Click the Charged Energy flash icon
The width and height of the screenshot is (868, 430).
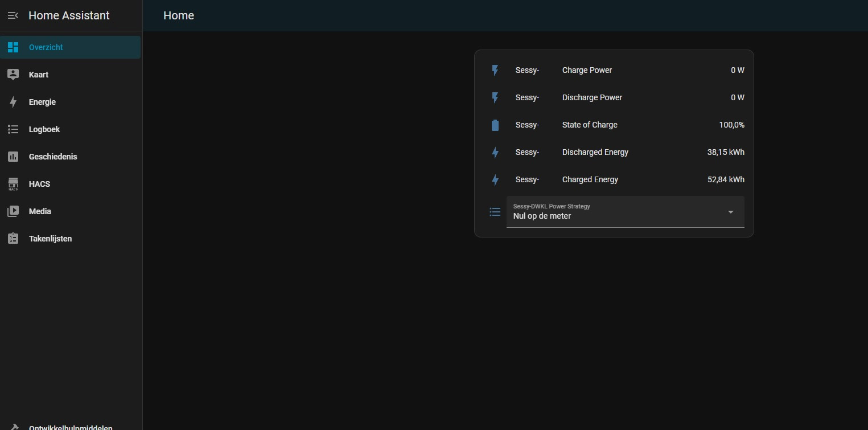(x=495, y=179)
